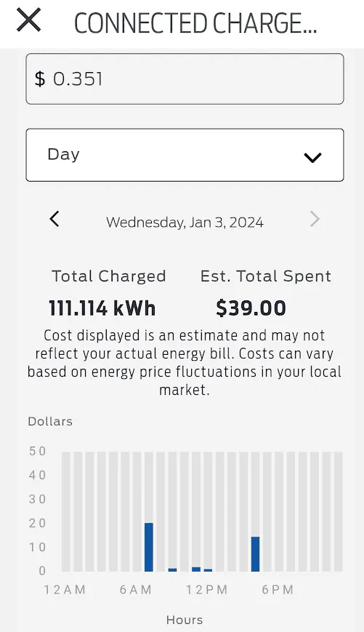Tap the small blue bar at 12 PM
The image size is (364, 632).
(208, 570)
